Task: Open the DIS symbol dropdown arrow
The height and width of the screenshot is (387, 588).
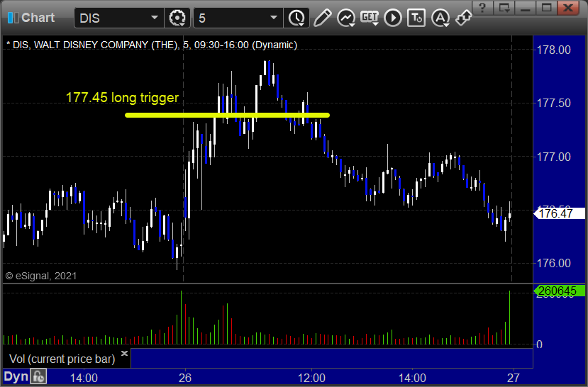Action: pos(154,18)
